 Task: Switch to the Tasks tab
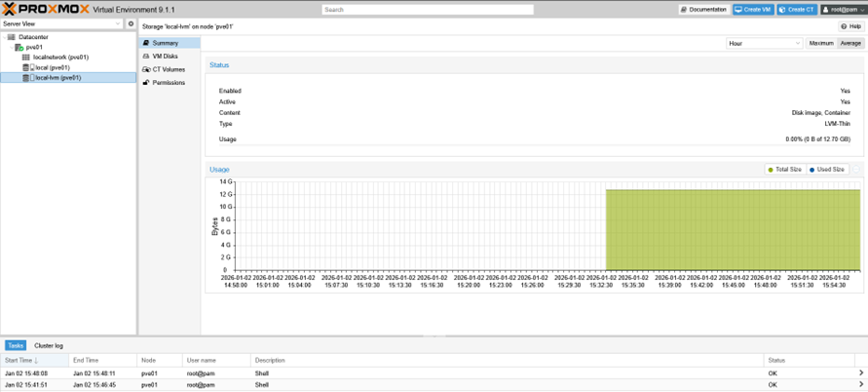point(16,345)
